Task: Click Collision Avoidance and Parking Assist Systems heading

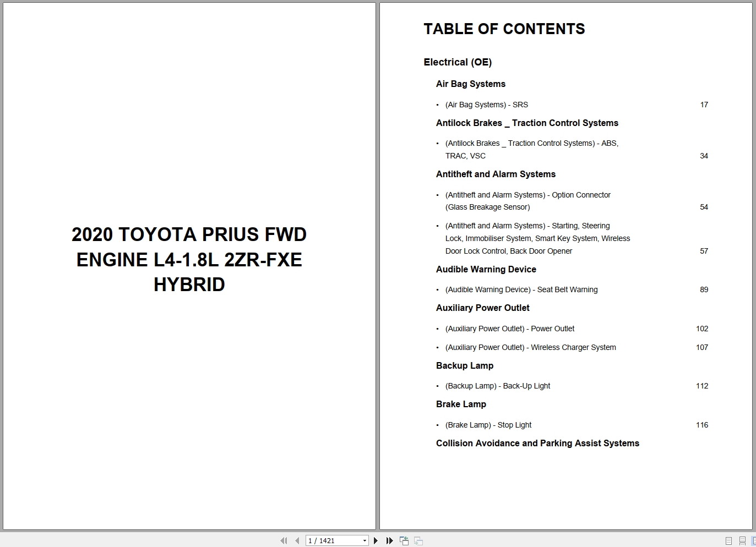Action: coord(537,443)
